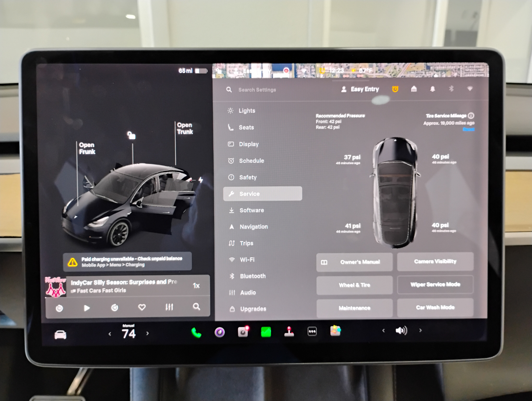Click the tire service mileage info icon

coord(471,116)
